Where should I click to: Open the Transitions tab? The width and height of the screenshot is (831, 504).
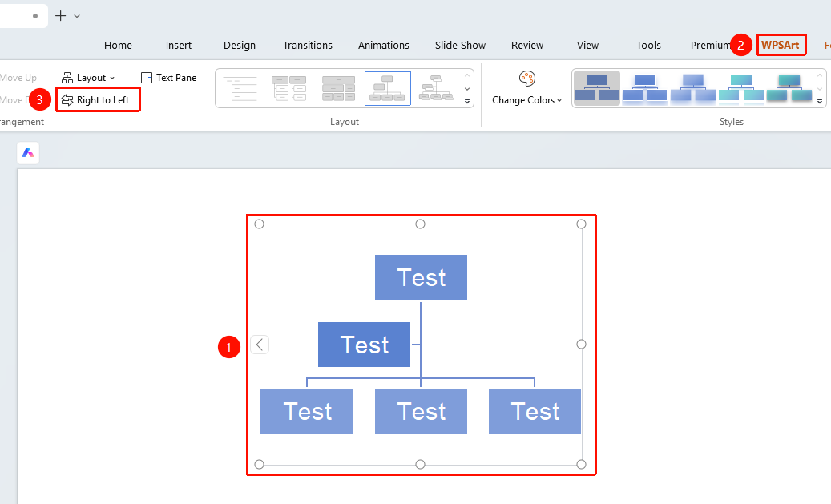[308, 46]
